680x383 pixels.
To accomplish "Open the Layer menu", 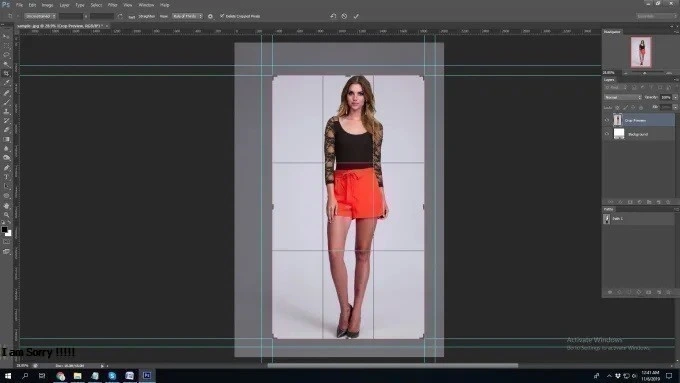I will pyautogui.click(x=64, y=5).
